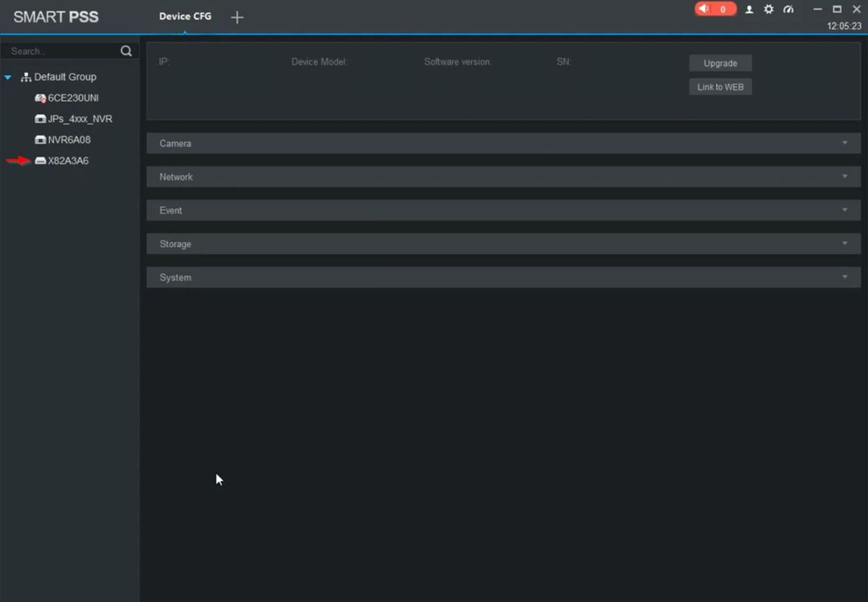Close the Smart PSS window
Screen dimensions: 868x602
(x=856, y=9)
